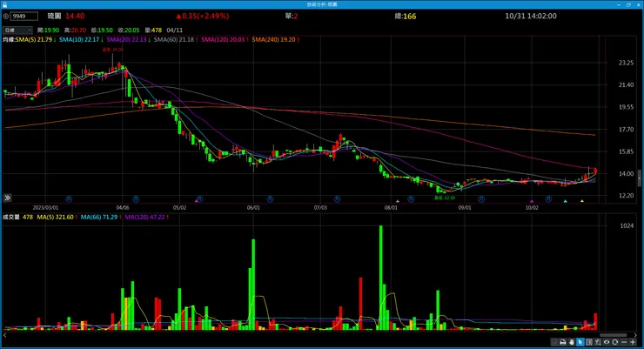
Task: Click the cyan triangle marker after 10/02
Action: (x=565, y=201)
